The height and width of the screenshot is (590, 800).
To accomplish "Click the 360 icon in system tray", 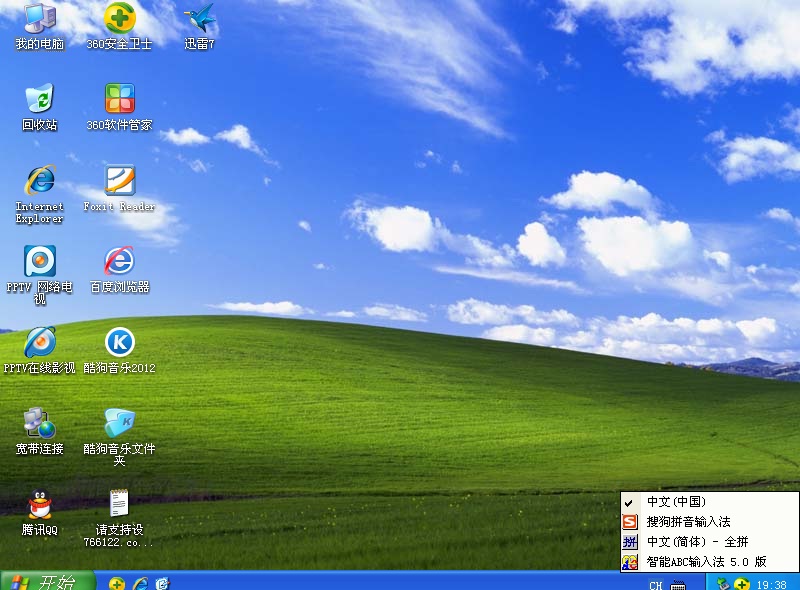I will pyautogui.click(x=742, y=584).
